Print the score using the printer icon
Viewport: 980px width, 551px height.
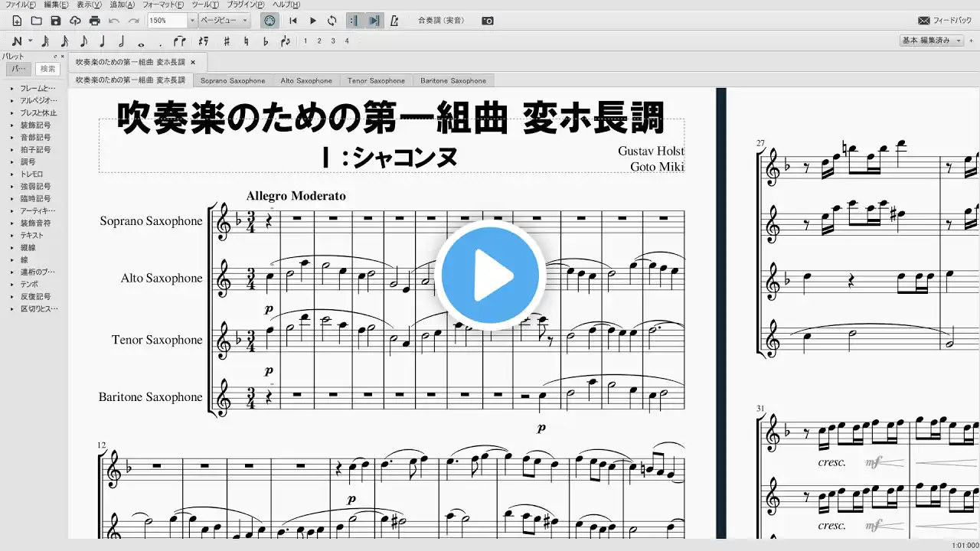(94, 21)
